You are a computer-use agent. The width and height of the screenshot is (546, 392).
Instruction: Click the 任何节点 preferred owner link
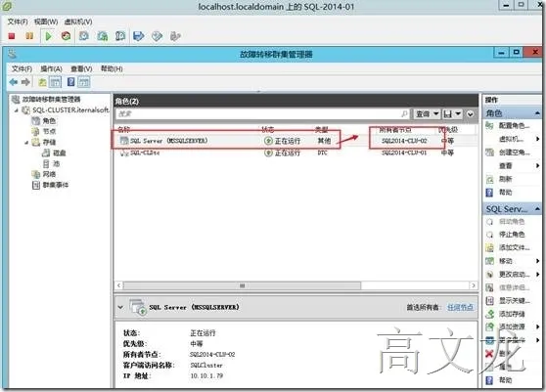460,307
